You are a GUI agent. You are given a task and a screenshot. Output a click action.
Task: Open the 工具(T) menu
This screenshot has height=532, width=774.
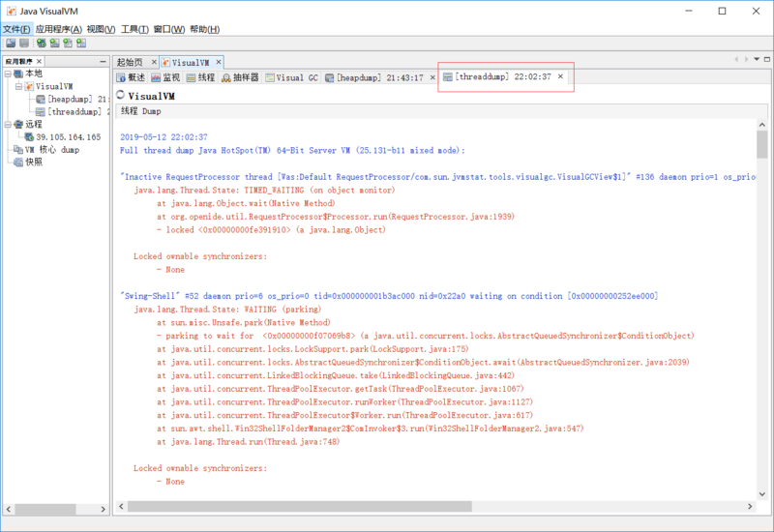[x=134, y=29]
